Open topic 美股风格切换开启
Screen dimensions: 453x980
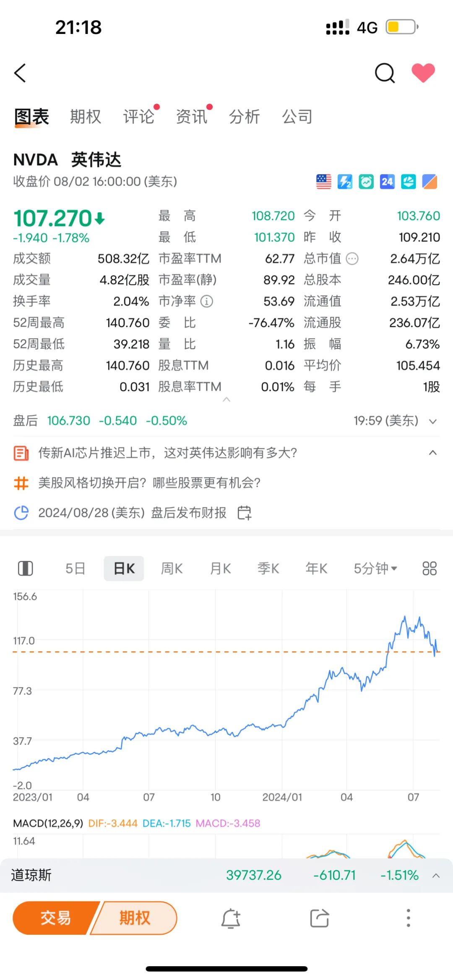pyautogui.click(x=149, y=483)
